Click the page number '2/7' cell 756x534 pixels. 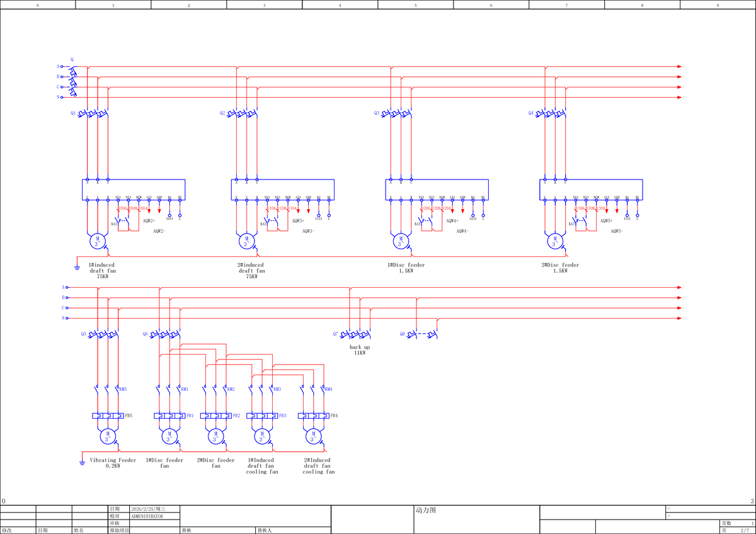pyautogui.click(x=745, y=530)
